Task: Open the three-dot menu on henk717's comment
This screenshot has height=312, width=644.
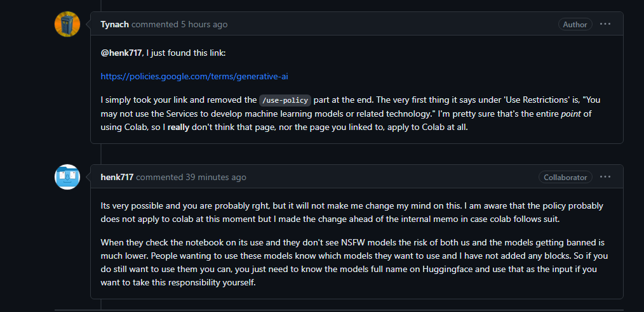Action: point(605,177)
